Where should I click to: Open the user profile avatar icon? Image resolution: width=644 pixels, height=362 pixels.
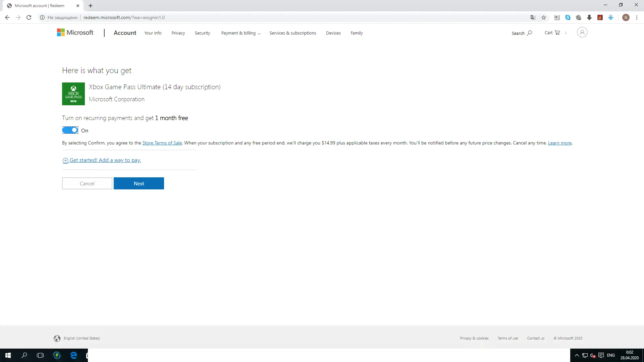pyautogui.click(x=582, y=33)
